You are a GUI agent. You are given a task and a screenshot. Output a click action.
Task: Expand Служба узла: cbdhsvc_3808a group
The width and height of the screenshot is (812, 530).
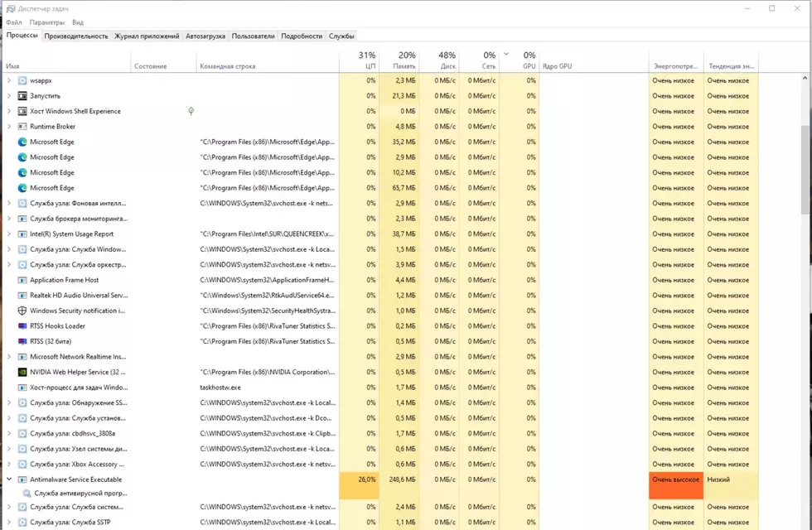coord(9,434)
